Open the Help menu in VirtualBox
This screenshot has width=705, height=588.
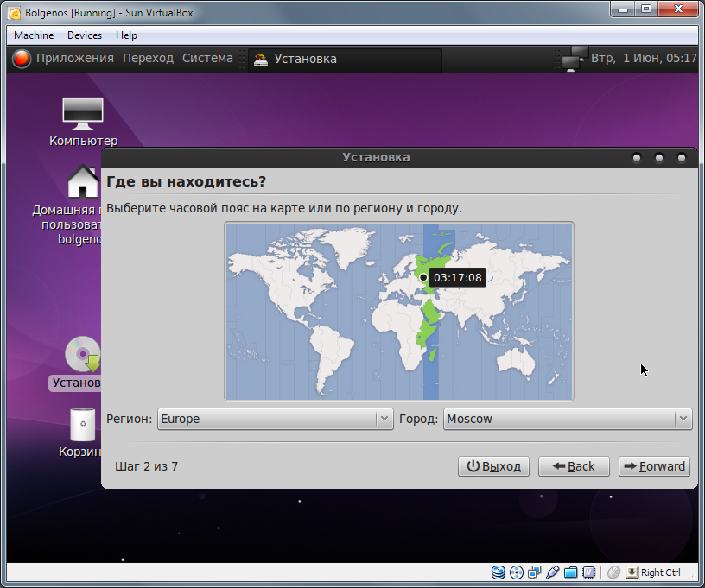pos(126,35)
